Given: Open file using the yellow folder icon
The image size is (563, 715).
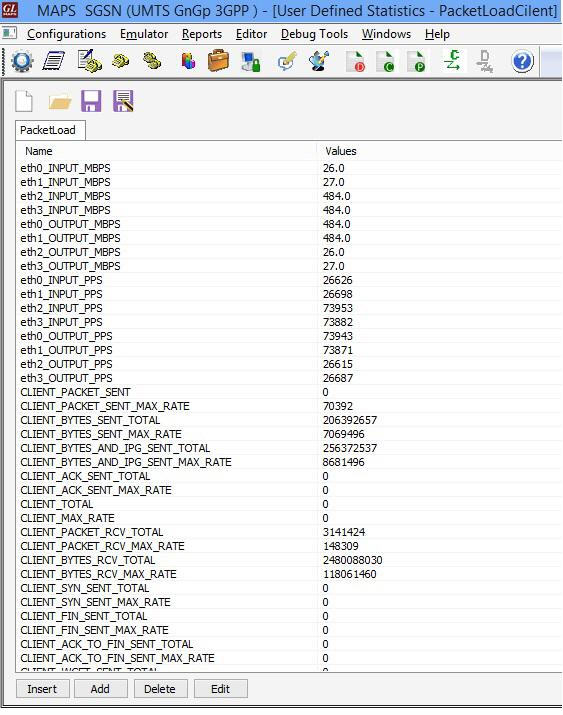Looking at the screenshot, I should tap(60, 102).
